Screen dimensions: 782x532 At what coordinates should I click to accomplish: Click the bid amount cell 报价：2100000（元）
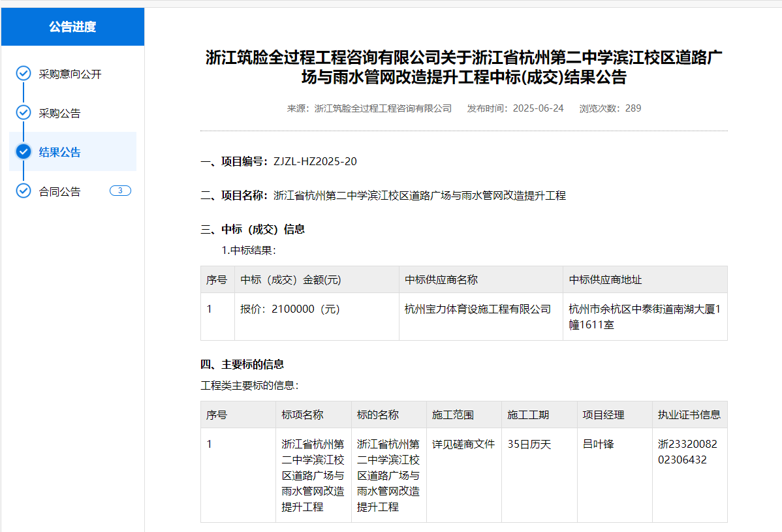click(x=290, y=309)
